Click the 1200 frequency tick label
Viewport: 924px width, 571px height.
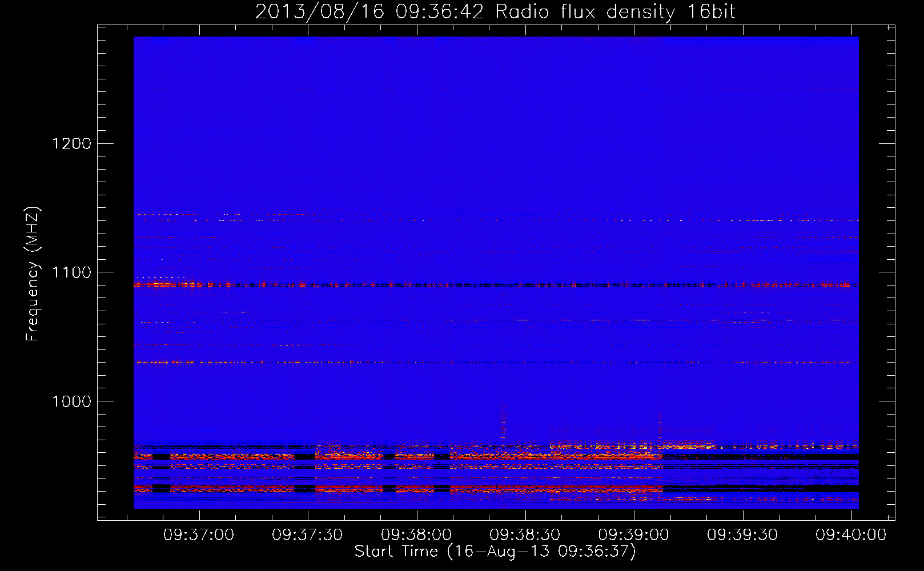click(x=72, y=143)
